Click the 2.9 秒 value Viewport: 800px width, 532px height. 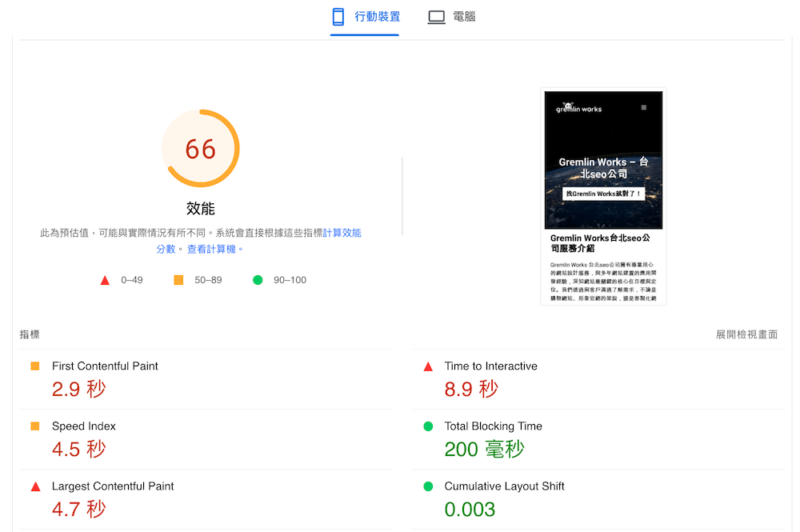click(78, 389)
